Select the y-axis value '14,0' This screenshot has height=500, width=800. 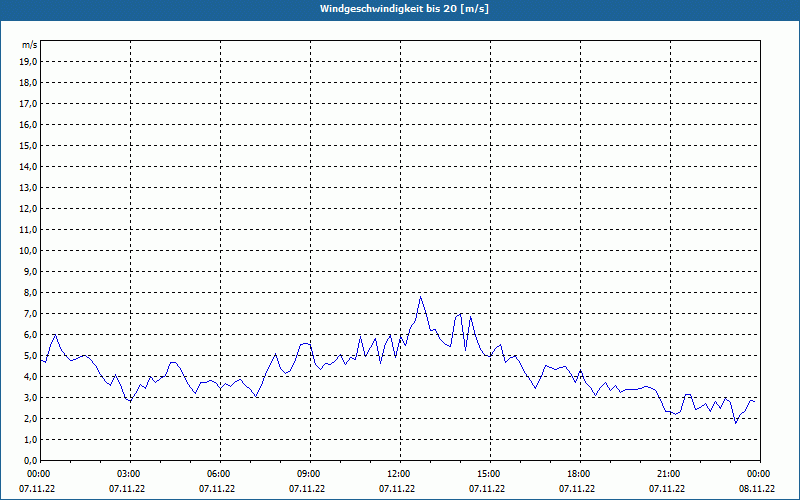pyautogui.click(x=29, y=166)
